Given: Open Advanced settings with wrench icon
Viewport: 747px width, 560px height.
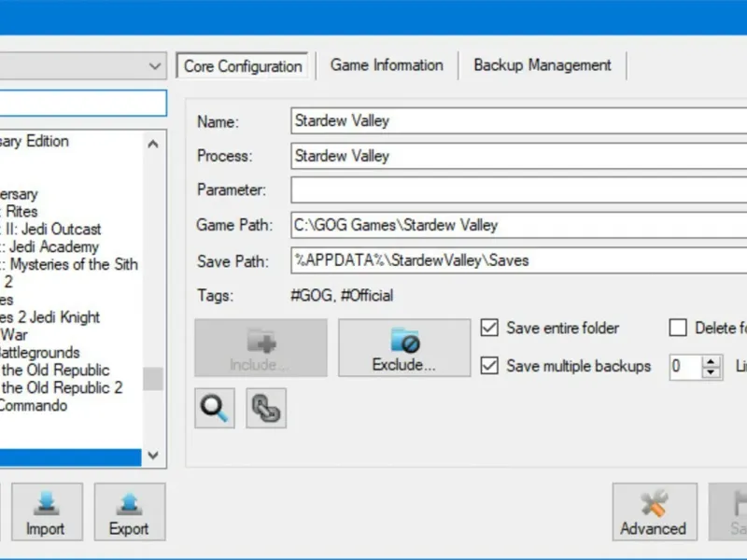Looking at the screenshot, I should [655, 511].
